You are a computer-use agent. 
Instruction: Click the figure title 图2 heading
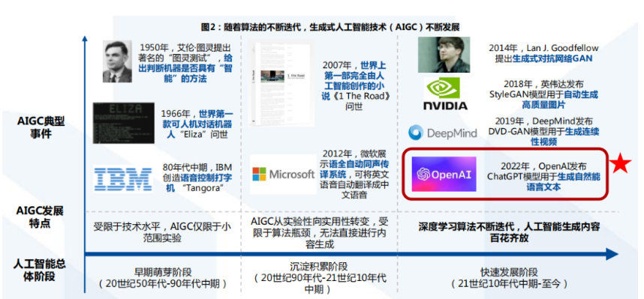point(330,28)
